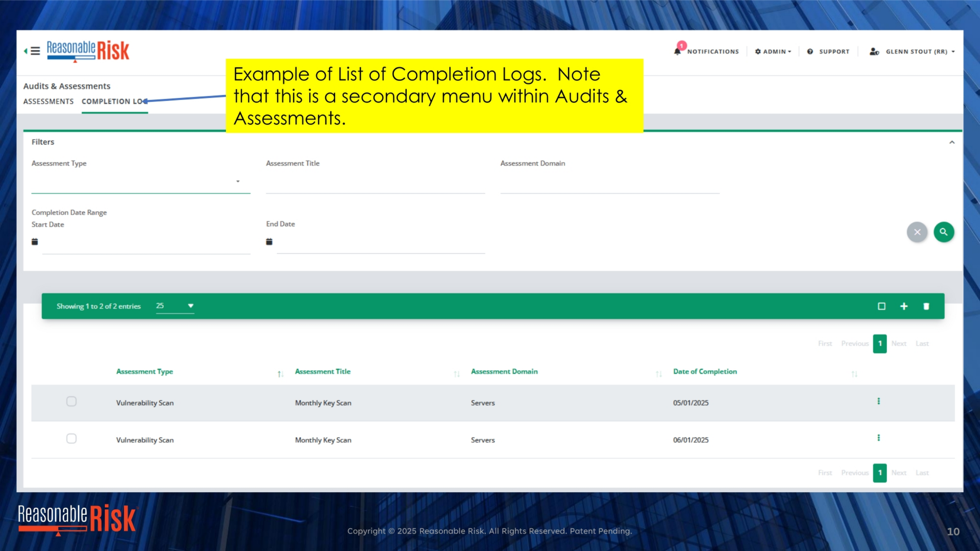The image size is (980, 551).
Task: Clear filters with the gray X button
Action: 917,232
